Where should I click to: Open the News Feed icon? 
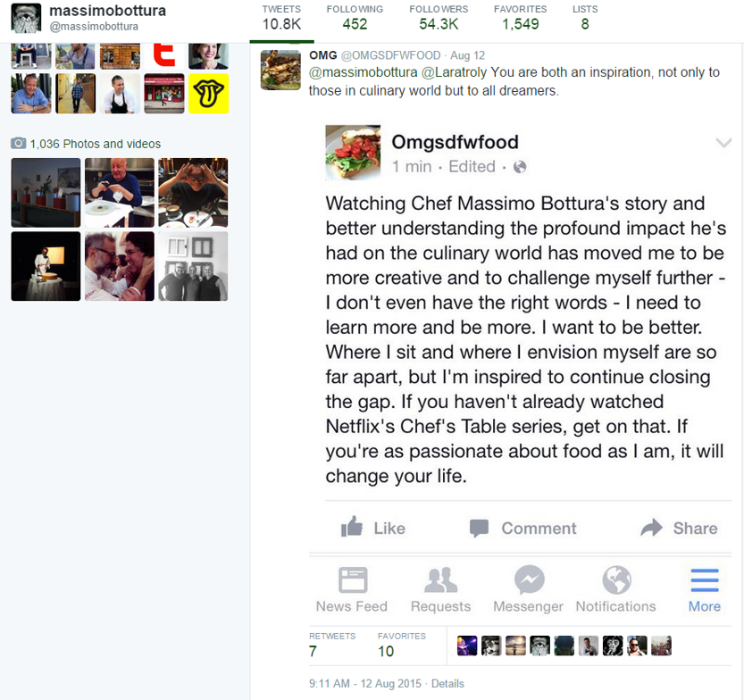tap(353, 579)
